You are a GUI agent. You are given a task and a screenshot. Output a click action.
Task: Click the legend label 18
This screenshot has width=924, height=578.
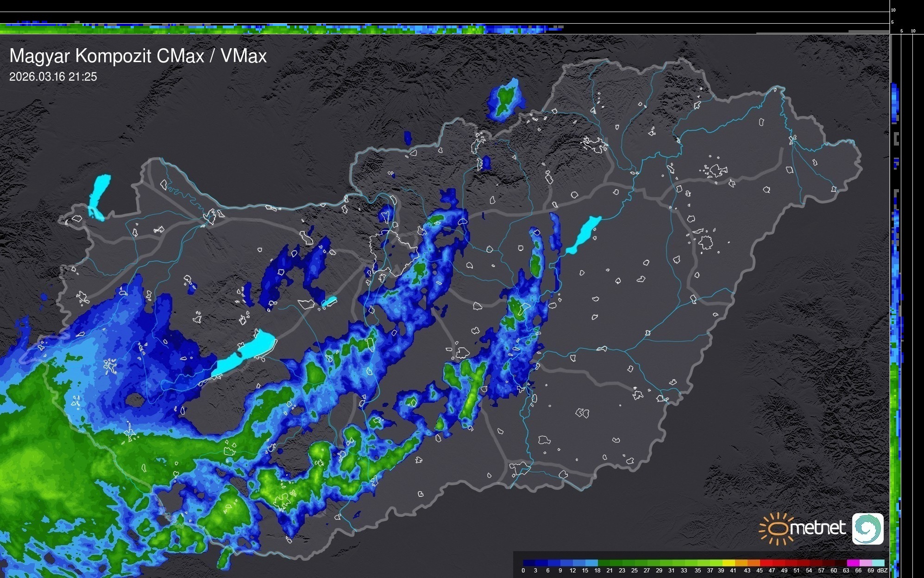click(x=597, y=571)
